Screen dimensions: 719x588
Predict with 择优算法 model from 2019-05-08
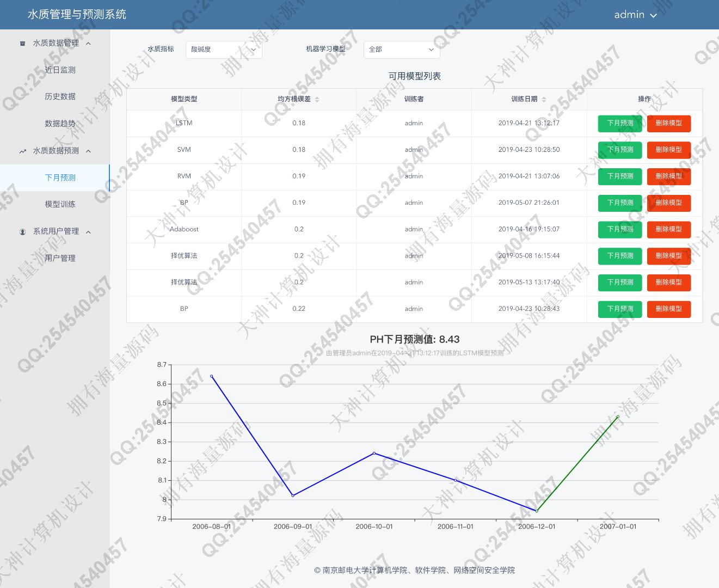coord(620,256)
